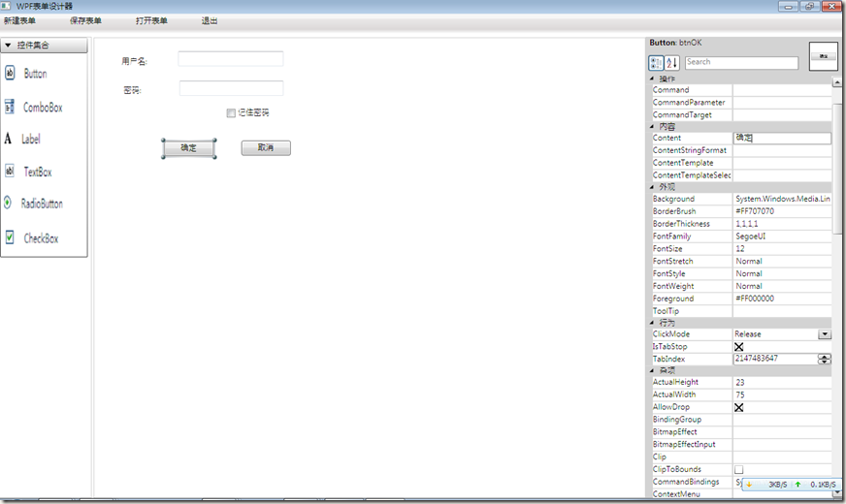Collapse the 操作 property category

click(652, 79)
